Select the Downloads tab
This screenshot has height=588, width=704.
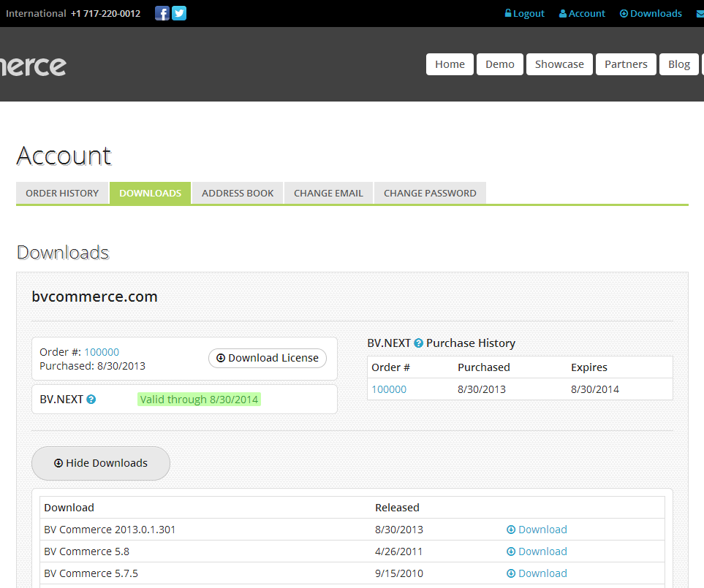(151, 194)
